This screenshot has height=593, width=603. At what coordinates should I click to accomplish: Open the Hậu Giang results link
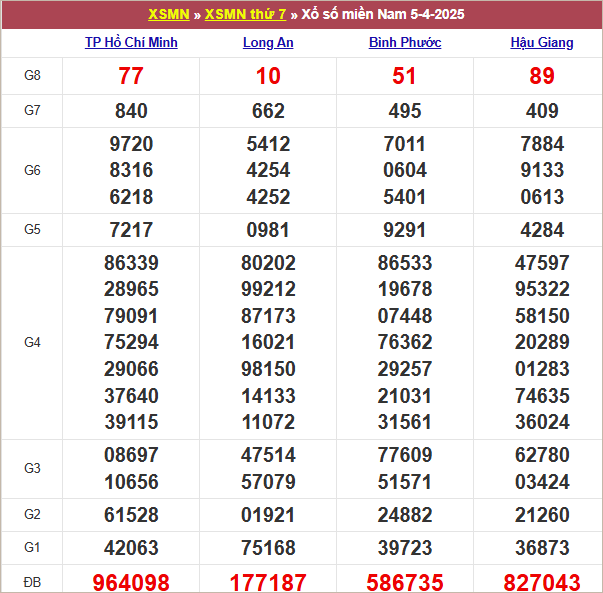coord(542,42)
